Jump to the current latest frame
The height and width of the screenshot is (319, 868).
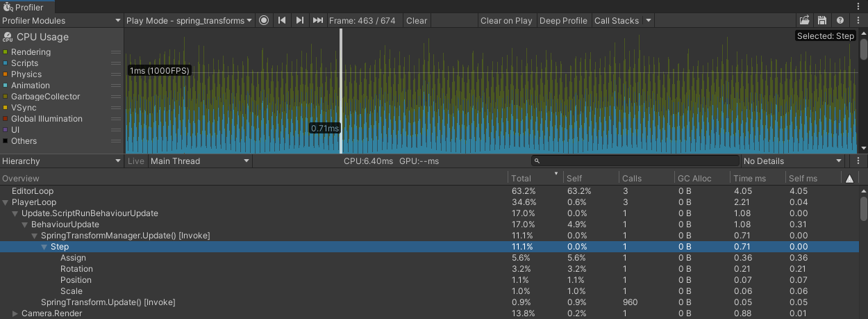[317, 20]
